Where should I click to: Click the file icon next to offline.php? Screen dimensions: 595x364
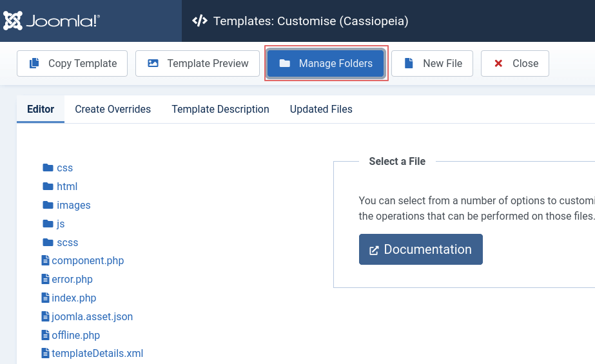pyautogui.click(x=45, y=334)
